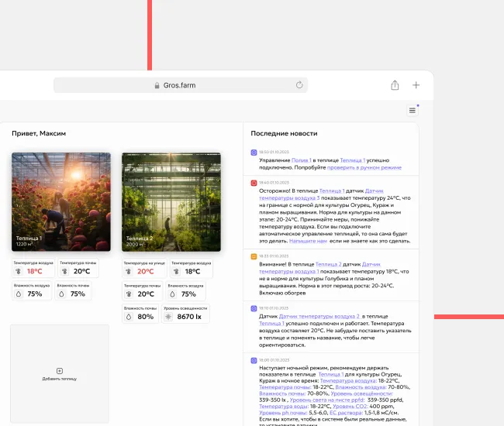Viewport: 504px width, 426px height.
Task: Click the Температура почвы: link in 18:00 news
Action: click(285, 387)
